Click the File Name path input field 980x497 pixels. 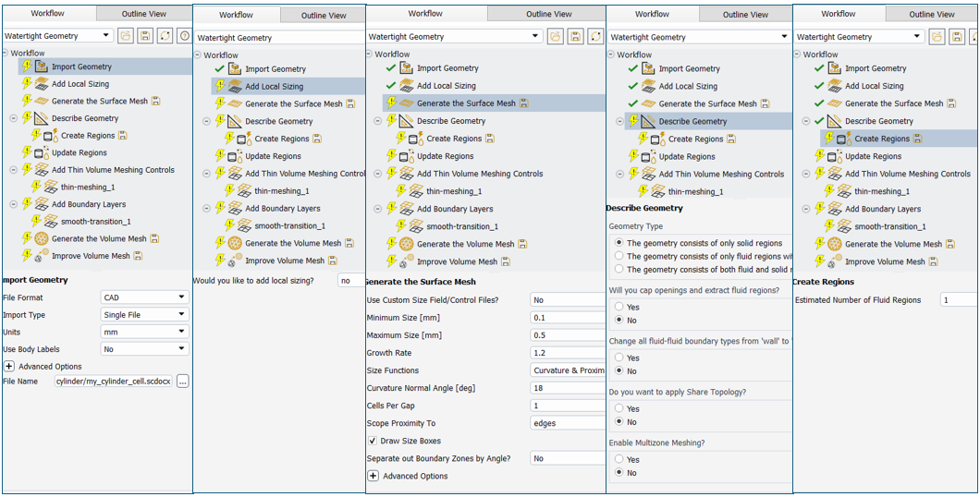(x=113, y=381)
